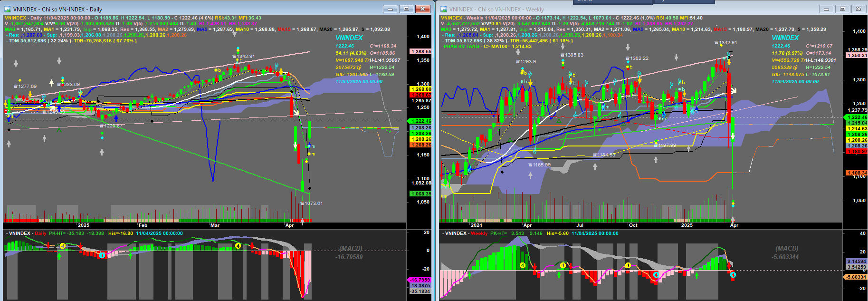Click the 1342.91 high marker in Weekly chart

point(725,43)
